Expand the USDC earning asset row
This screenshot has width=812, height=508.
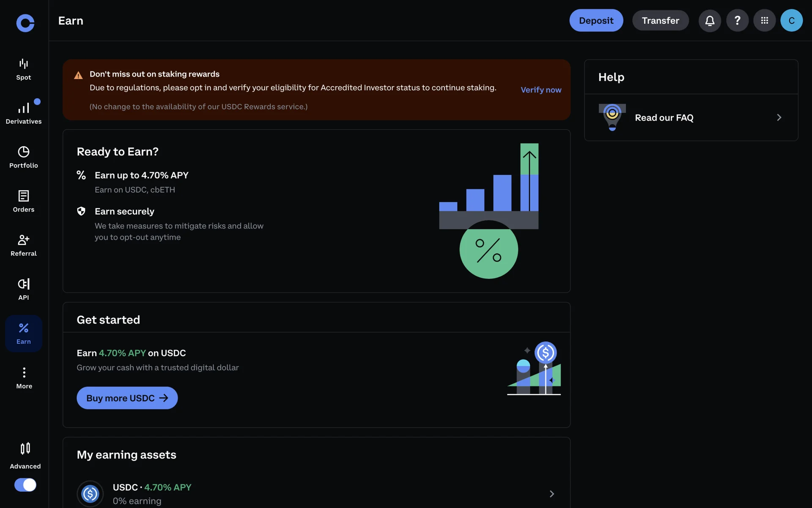tap(551, 494)
